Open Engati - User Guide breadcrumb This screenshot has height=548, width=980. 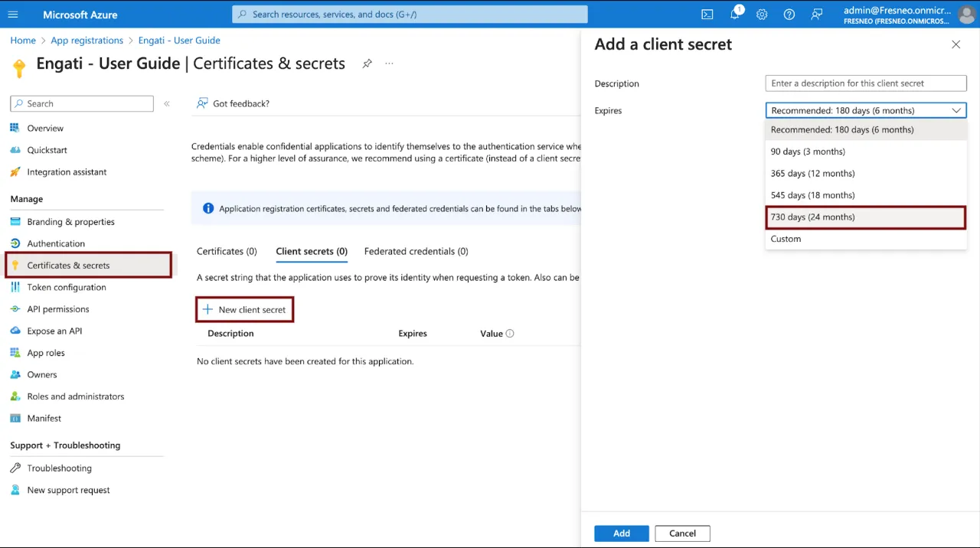[x=179, y=41]
